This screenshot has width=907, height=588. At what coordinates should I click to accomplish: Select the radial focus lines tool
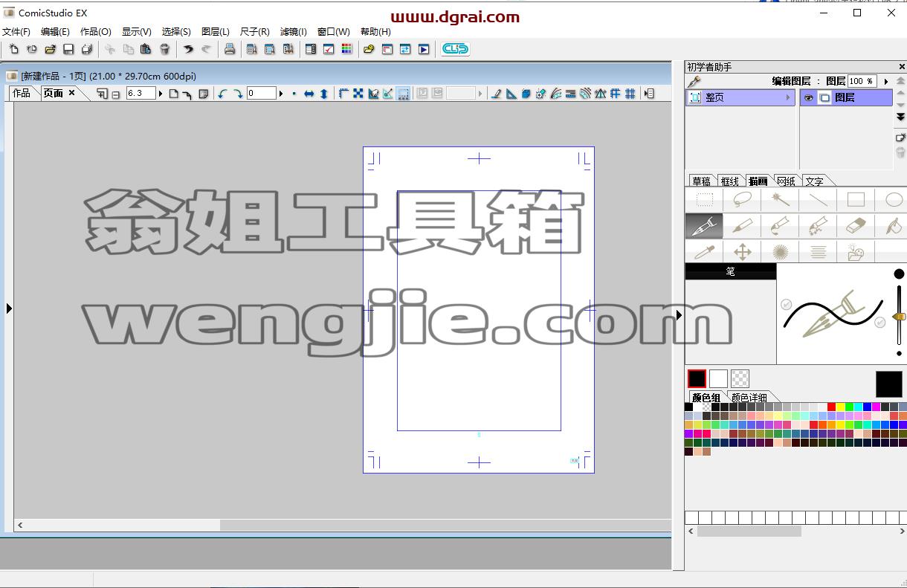[x=780, y=251]
